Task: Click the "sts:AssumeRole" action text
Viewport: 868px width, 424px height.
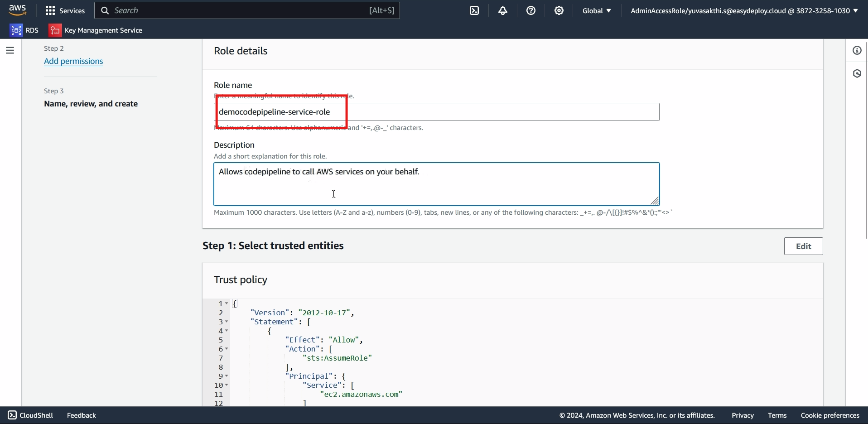Action: tap(337, 358)
